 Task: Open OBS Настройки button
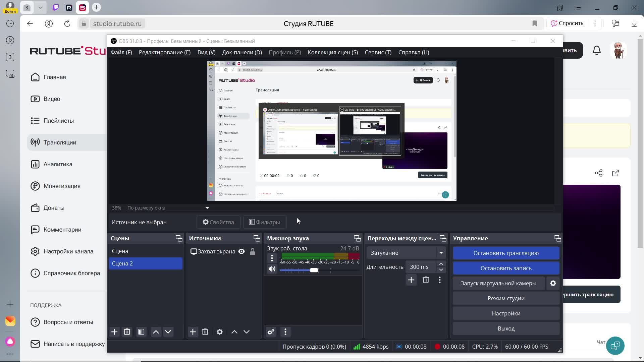506,313
